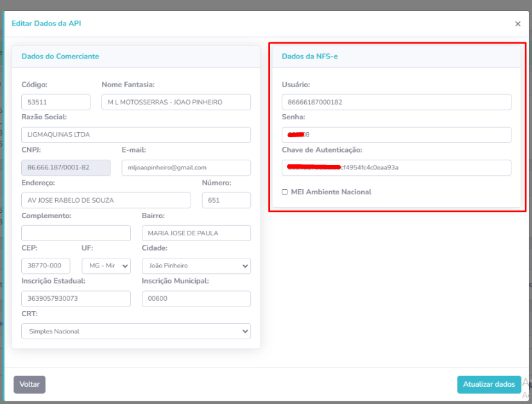Edit the Inscrição Estadual field
Screen dimensions: 532x404
click(x=76, y=299)
